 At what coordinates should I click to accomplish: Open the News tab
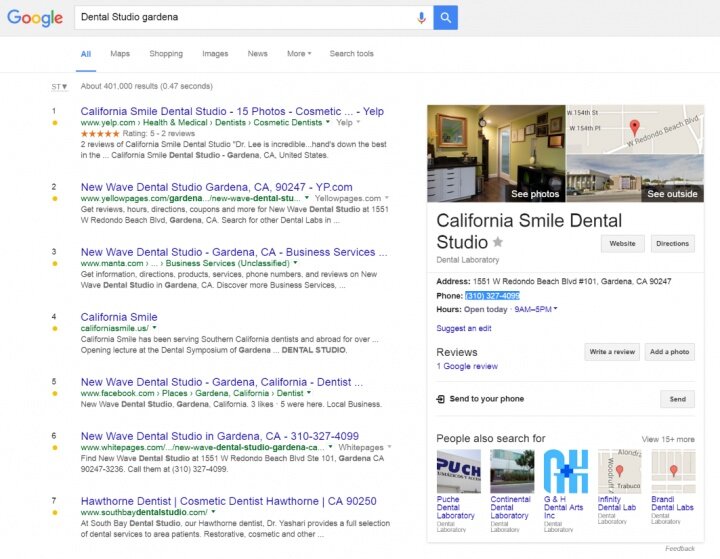[x=257, y=54]
